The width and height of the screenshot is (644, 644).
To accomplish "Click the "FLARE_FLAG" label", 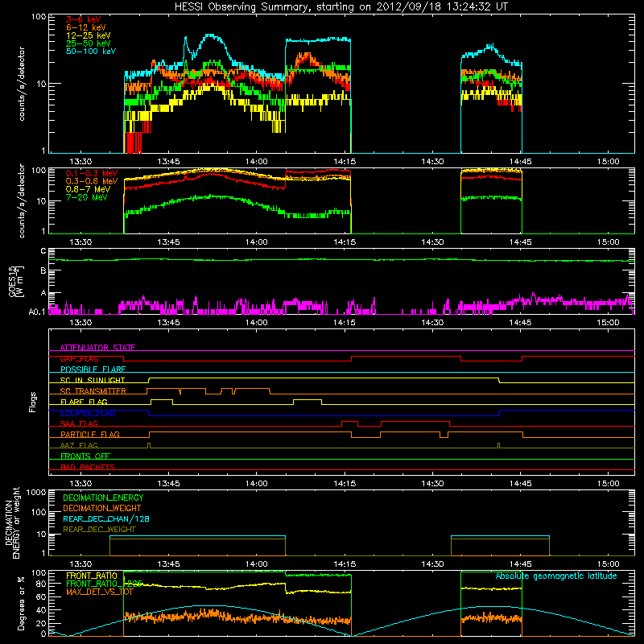I will pyautogui.click(x=84, y=402).
